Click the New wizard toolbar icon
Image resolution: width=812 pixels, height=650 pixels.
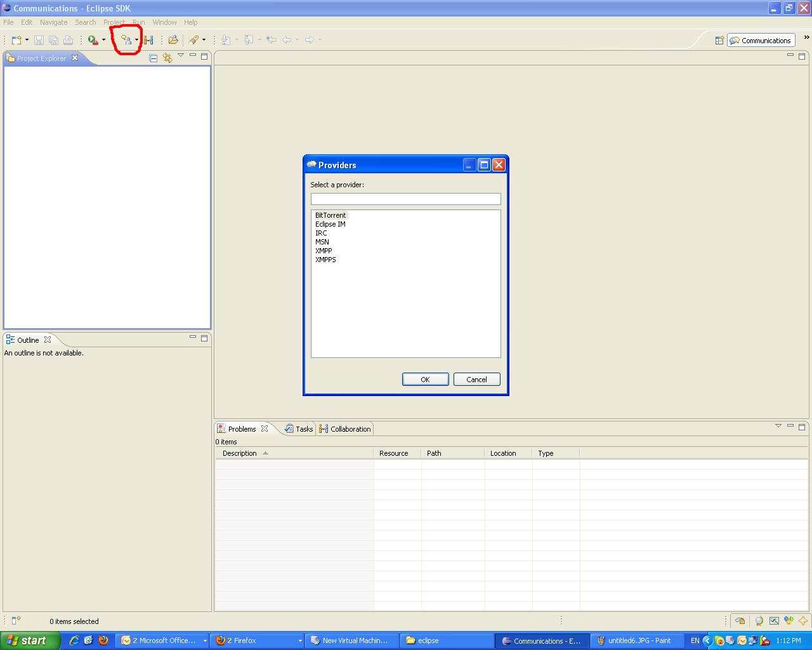[16, 40]
